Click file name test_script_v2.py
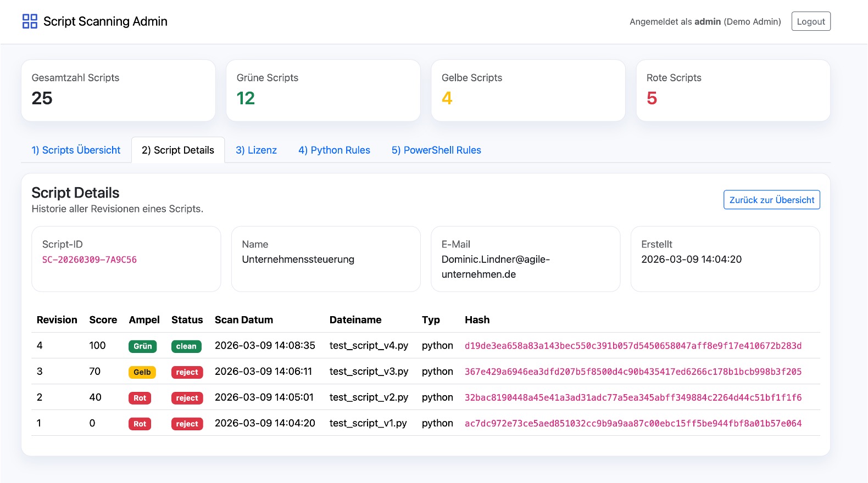Screen dimensions: 868x483 click(x=369, y=397)
